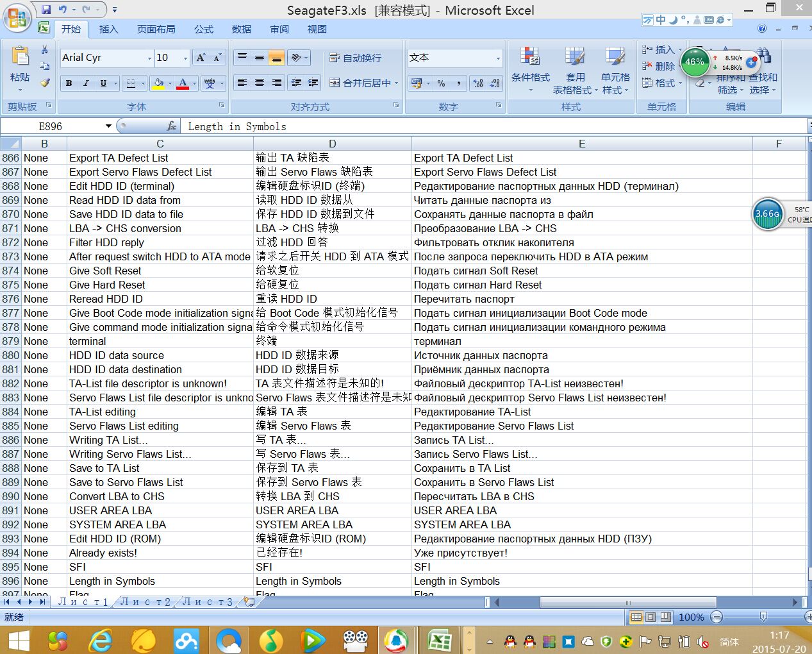Switch to Page Break Preview in status bar
The width and height of the screenshot is (812, 654).
[x=665, y=617]
